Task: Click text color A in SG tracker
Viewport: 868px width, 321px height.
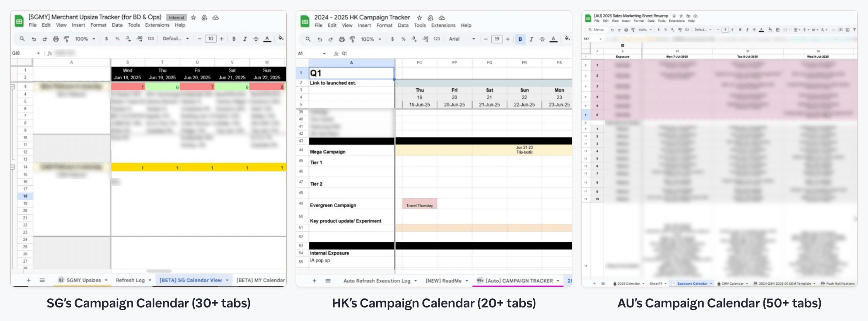Action: (x=267, y=39)
